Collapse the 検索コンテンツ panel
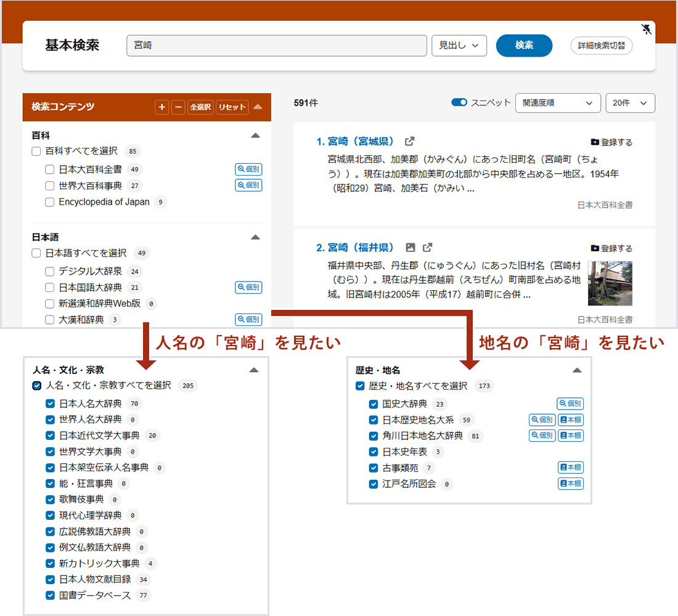678x616 pixels. pyautogui.click(x=258, y=107)
